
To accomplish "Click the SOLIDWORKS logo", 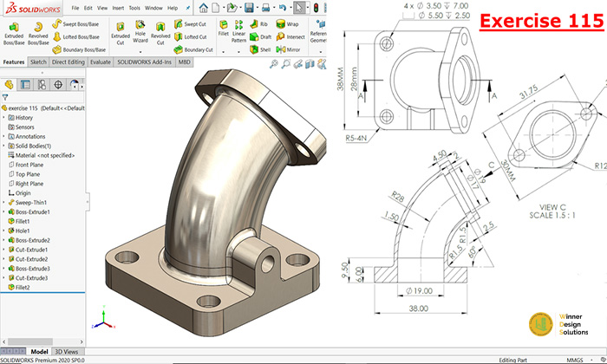I will click(x=33, y=8).
